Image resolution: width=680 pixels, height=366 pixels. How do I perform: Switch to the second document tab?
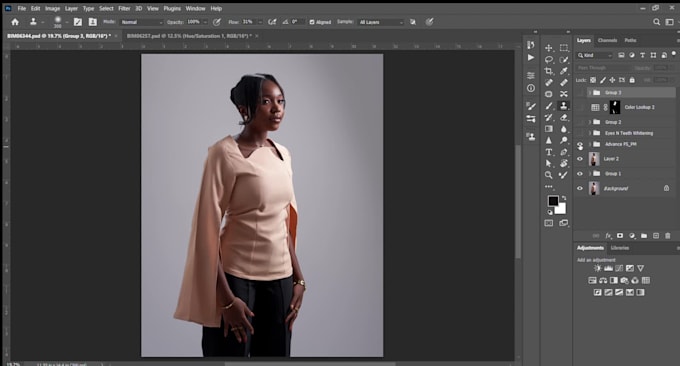coord(189,36)
